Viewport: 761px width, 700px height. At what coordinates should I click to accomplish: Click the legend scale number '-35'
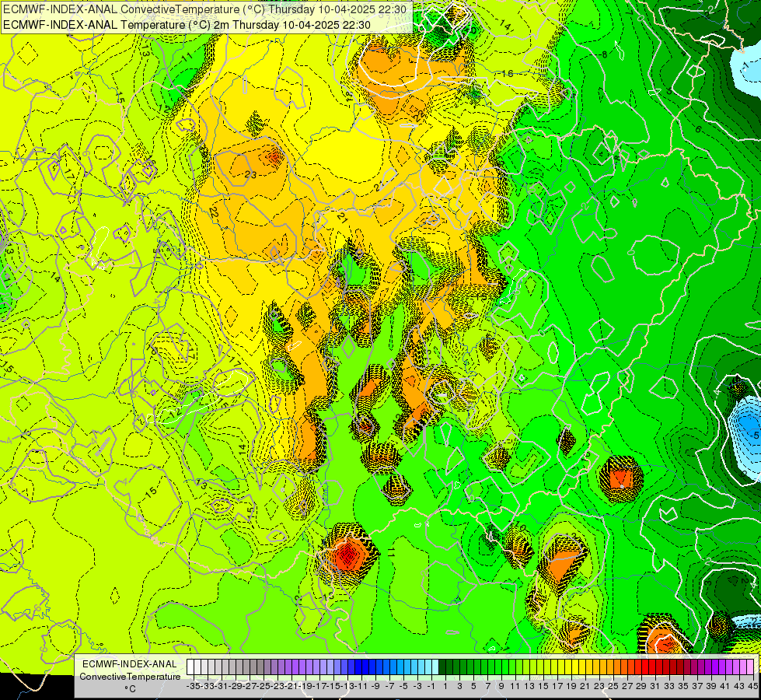pyautogui.click(x=194, y=686)
